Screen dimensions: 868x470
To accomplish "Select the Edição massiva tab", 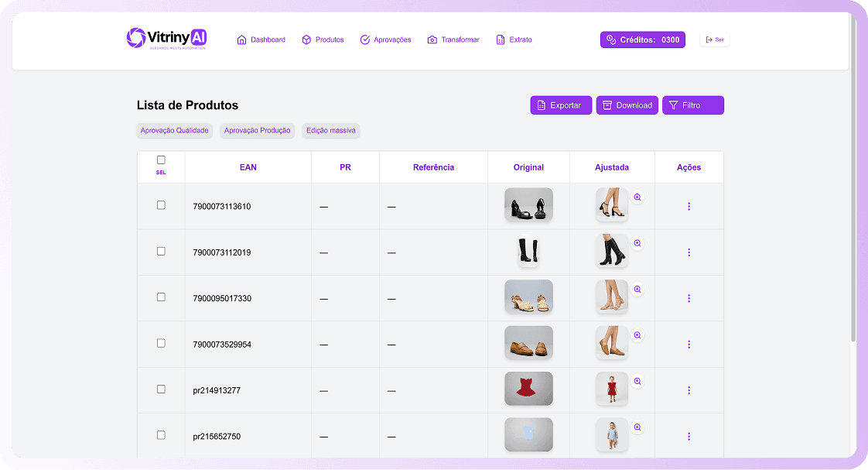I will [x=331, y=130].
